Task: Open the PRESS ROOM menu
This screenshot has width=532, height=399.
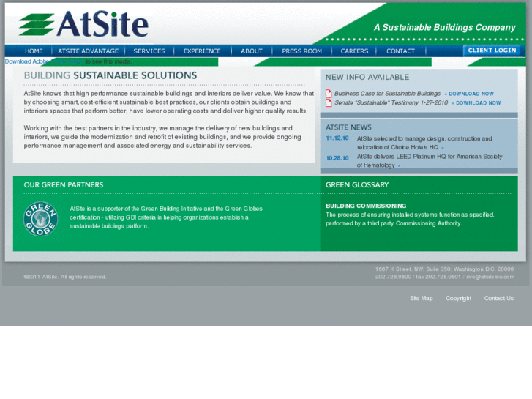Action: pos(302,51)
